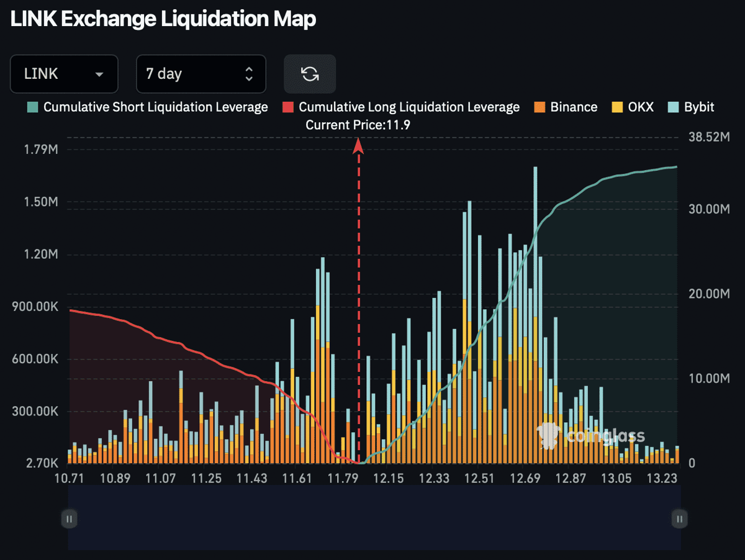Click the tallest liquidation bar near 12.69
745x560 pixels.
[535, 315]
